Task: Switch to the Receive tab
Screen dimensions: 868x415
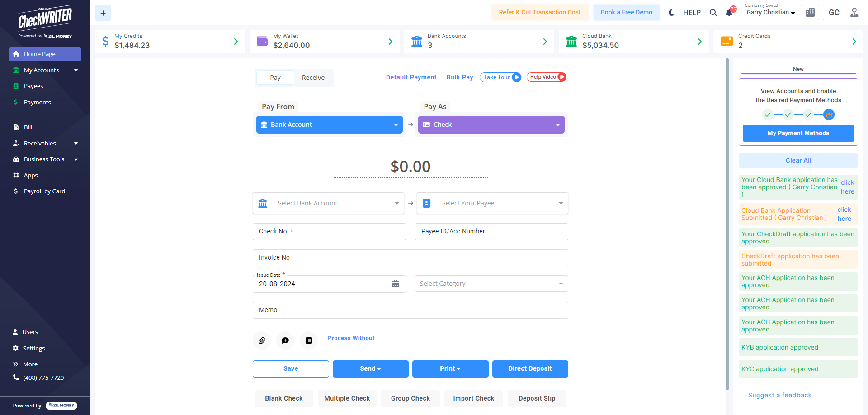Action: [x=313, y=78]
